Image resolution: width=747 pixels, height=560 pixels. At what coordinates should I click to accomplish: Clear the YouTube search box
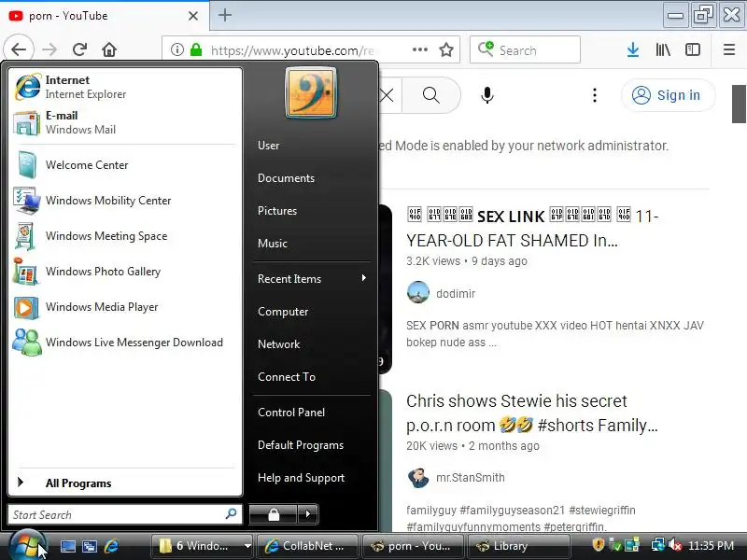point(387,95)
